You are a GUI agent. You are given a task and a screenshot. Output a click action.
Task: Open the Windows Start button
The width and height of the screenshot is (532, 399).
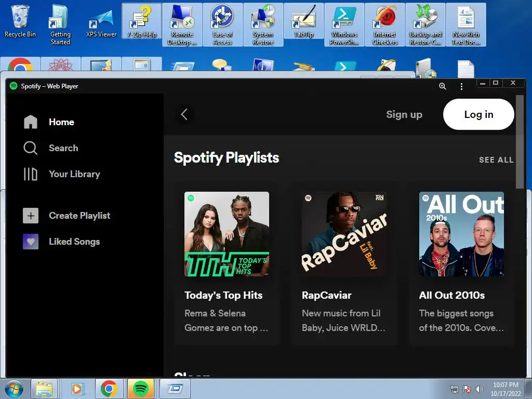pyautogui.click(x=14, y=389)
